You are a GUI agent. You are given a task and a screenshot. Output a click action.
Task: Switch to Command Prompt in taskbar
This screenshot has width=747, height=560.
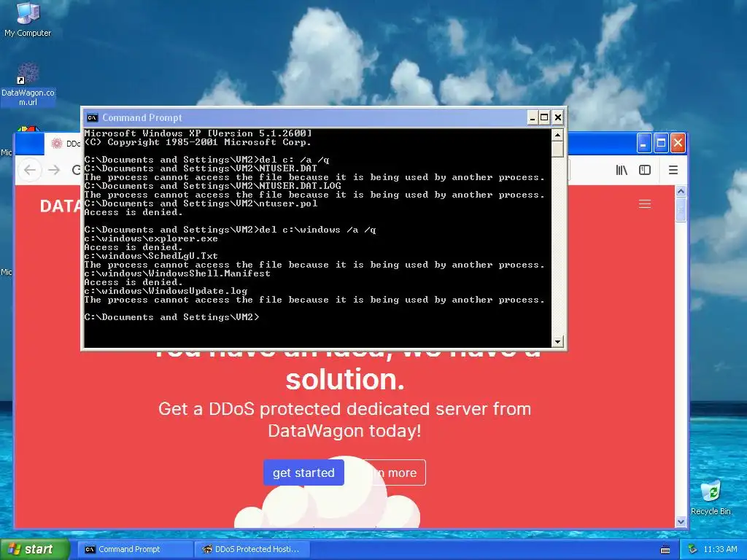pos(135,549)
